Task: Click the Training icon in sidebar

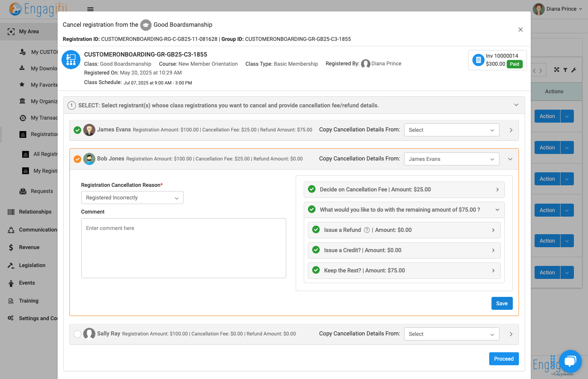Action: pyautogui.click(x=11, y=301)
